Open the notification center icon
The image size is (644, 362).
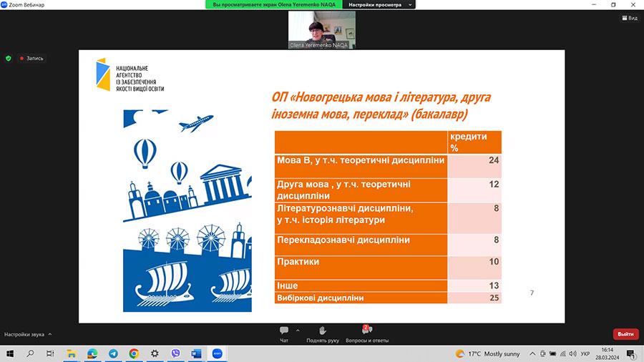tap(631, 354)
